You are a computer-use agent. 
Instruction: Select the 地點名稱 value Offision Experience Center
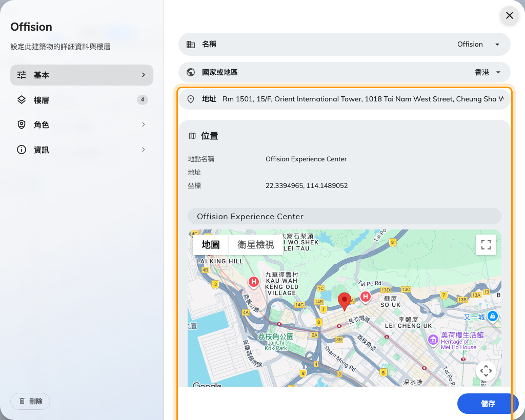coord(306,159)
